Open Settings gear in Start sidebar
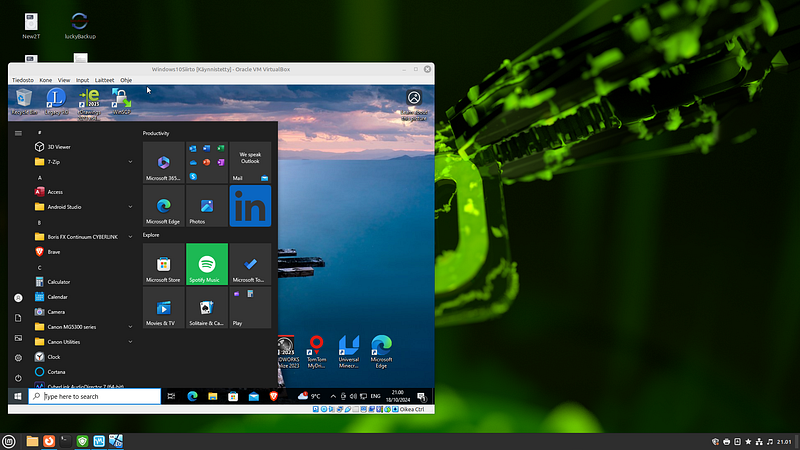The width and height of the screenshot is (800, 450). 18,358
